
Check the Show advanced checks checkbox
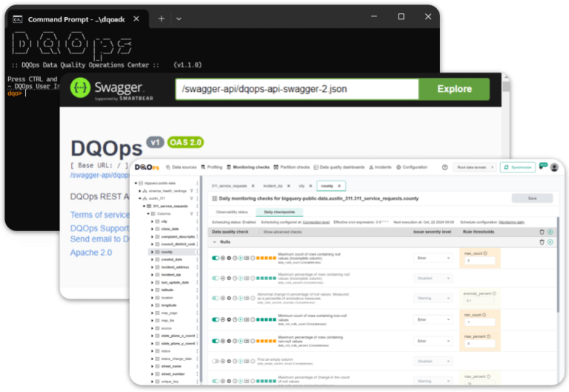pos(260,232)
